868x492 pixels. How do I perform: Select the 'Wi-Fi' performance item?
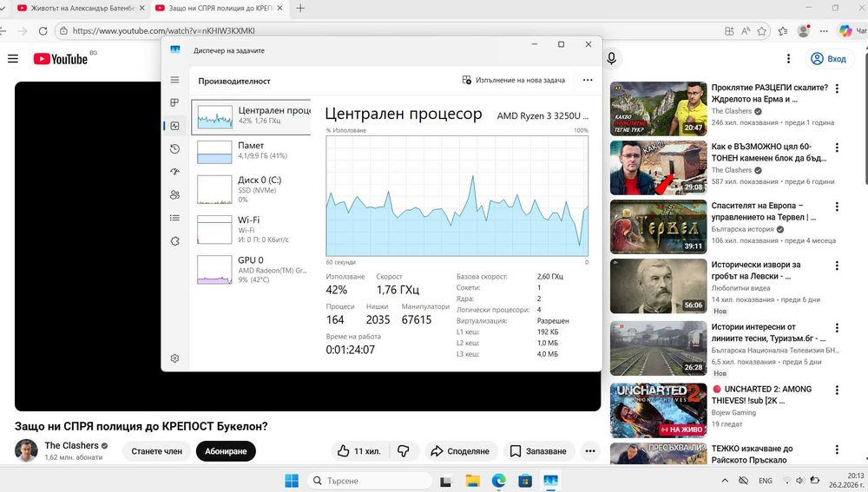pyautogui.click(x=252, y=229)
